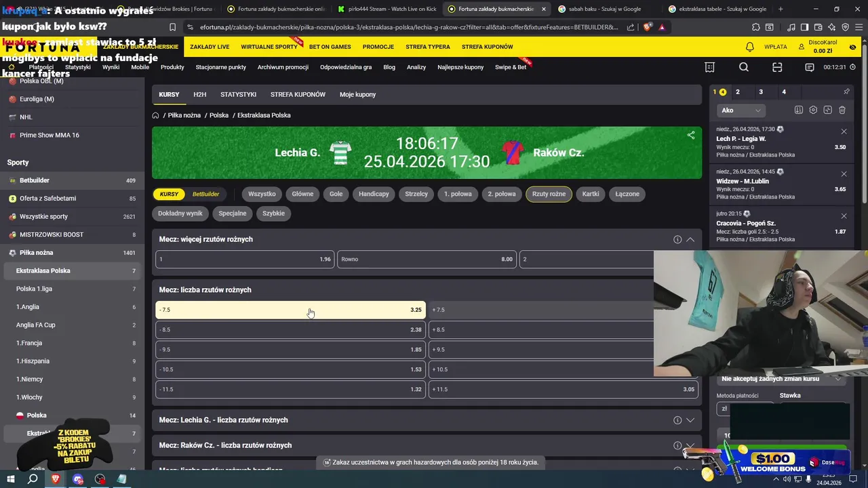
Task: Show info for Mecz: więcej rzutów rożnych
Action: (677, 239)
